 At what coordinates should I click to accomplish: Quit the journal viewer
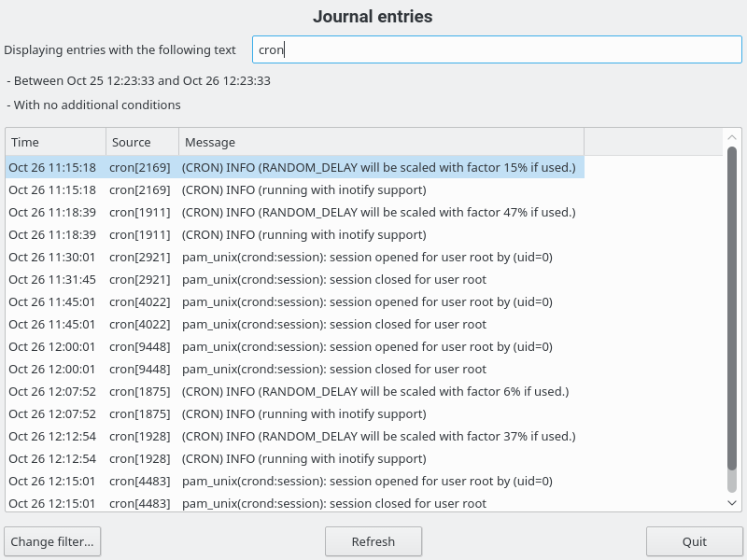(694, 541)
